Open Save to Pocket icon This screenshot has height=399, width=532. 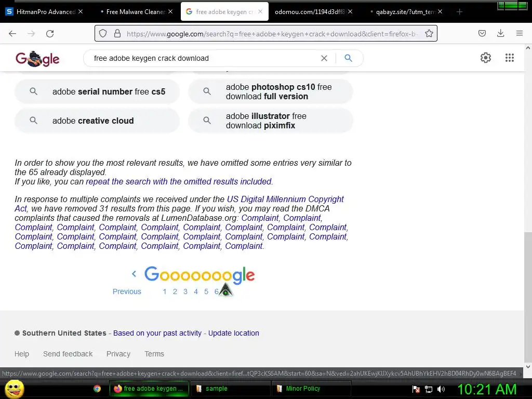(x=482, y=33)
